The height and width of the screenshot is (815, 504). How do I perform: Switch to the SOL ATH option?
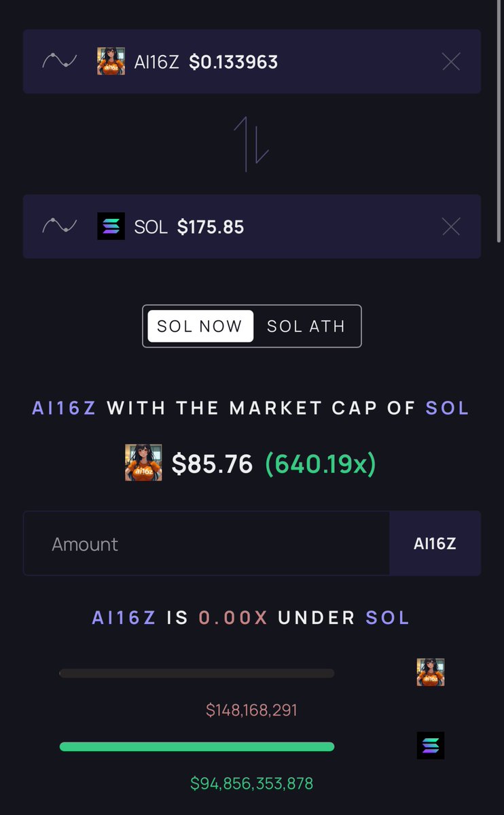pos(306,326)
